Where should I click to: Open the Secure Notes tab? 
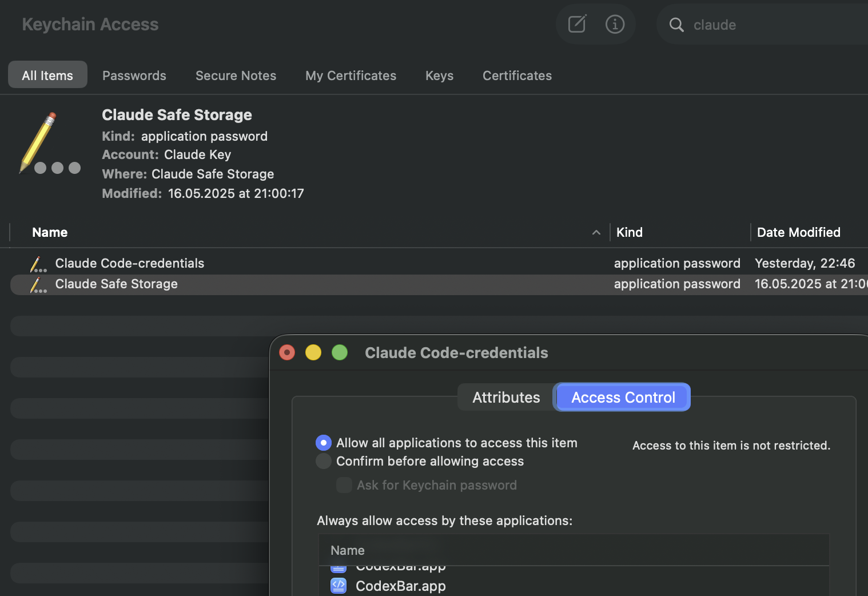tap(236, 76)
